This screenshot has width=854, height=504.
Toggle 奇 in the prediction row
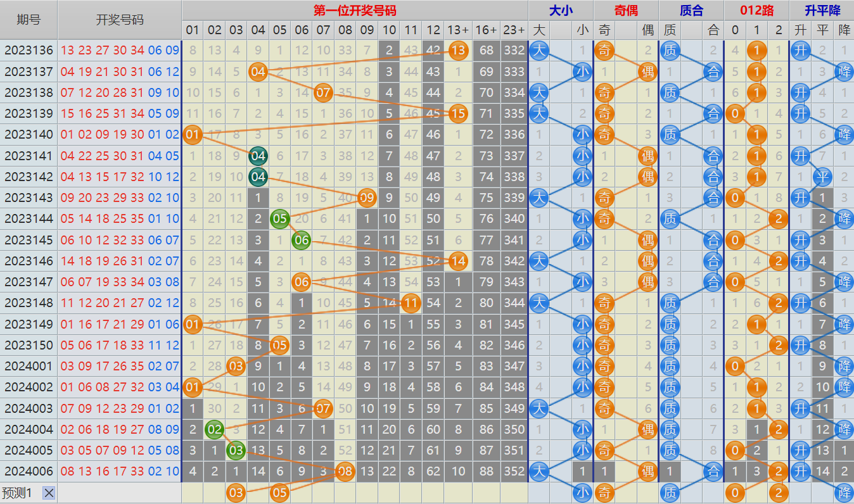[604, 493]
